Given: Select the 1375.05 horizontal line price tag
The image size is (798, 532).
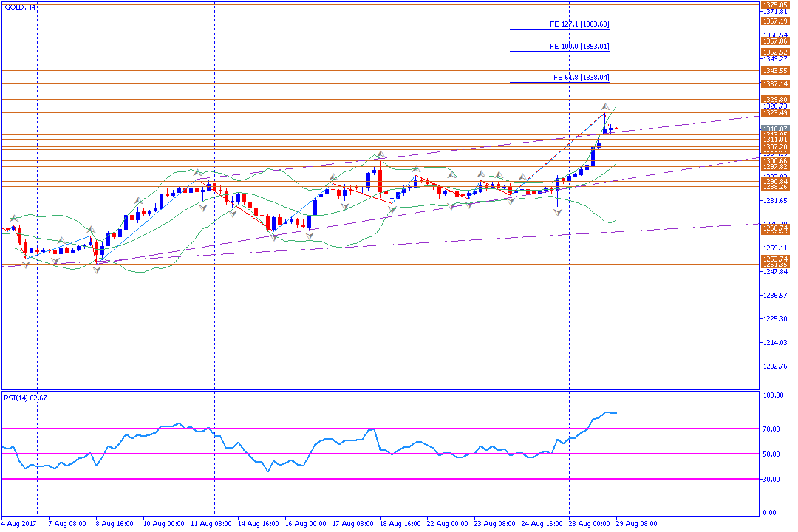Looking at the screenshot, I should click(774, 4).
